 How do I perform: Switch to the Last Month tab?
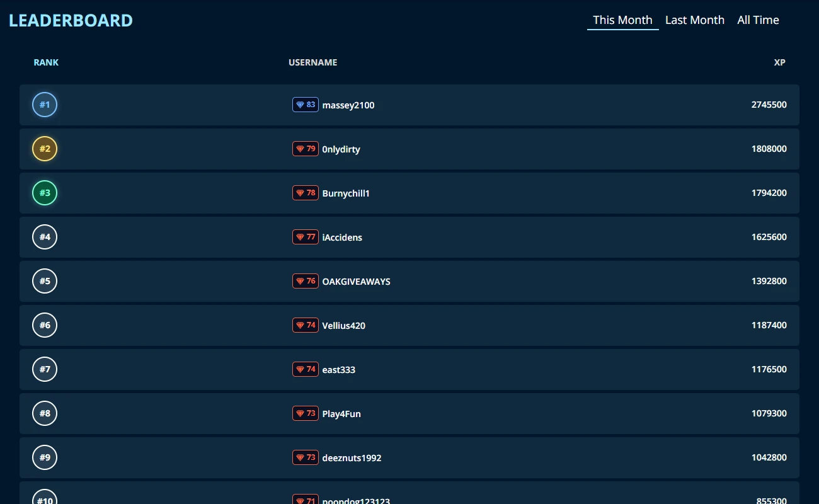(x=695, y=20)
